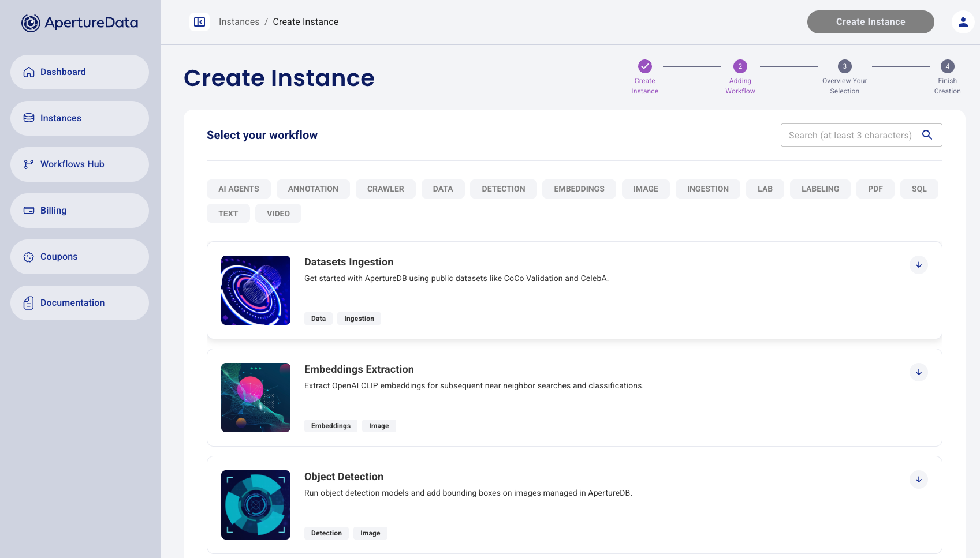Screen dimensions: 980x558
Task: Click the search magnifier icon
Action: coord(927,135)
